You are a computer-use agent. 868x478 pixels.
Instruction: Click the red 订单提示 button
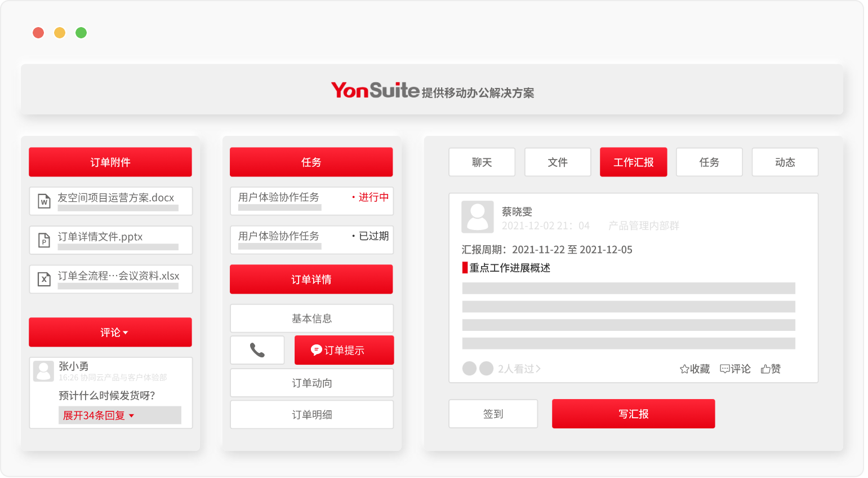click(344, 351)
